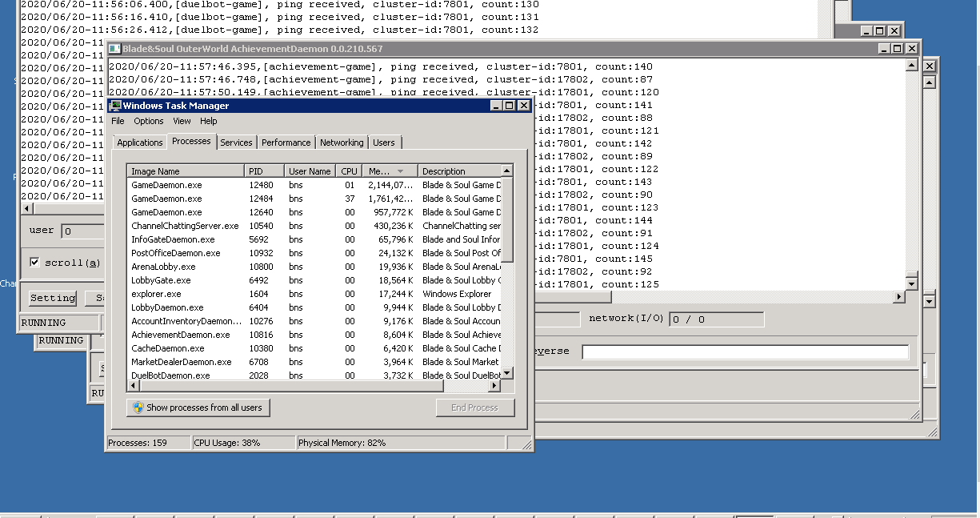This screenshot has height=518, width=980.
Task: Select the CacheDaemon.exe process row
Action: (x=314, y=348)
